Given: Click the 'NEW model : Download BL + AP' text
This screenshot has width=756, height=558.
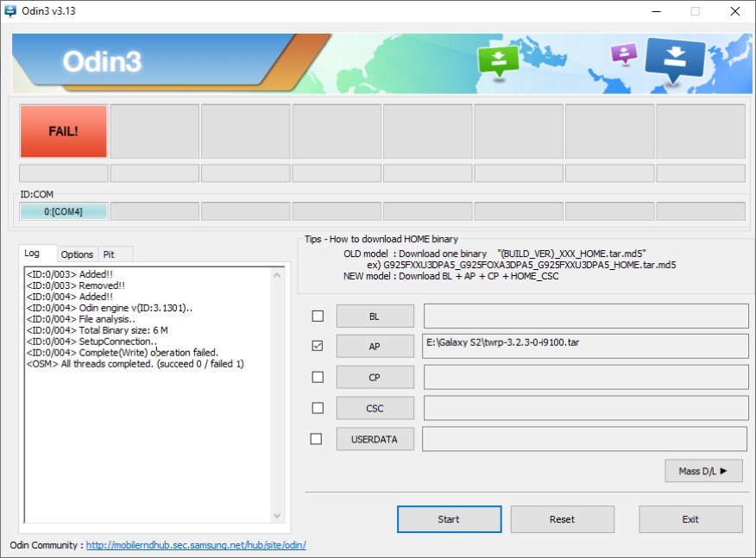Looking at the screenshot, I should pyautogui.click(x=451, y=276).
